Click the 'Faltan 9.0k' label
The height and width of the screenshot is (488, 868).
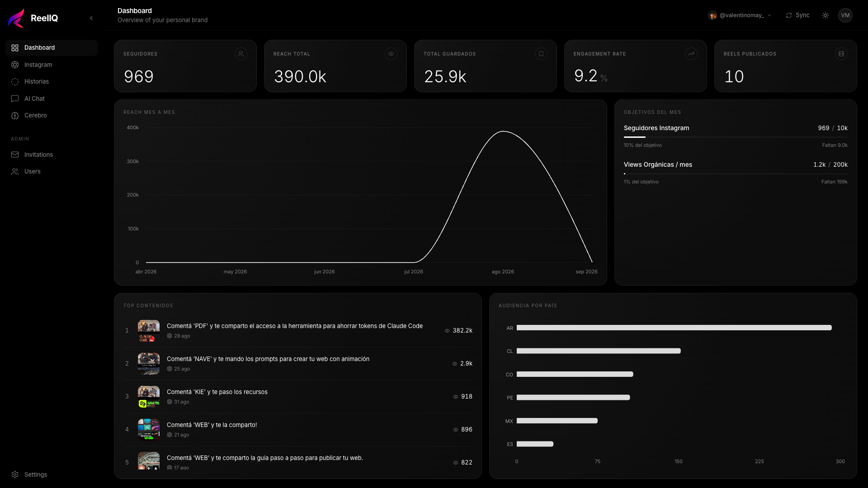pyautogui.click(x=835, y=145)
